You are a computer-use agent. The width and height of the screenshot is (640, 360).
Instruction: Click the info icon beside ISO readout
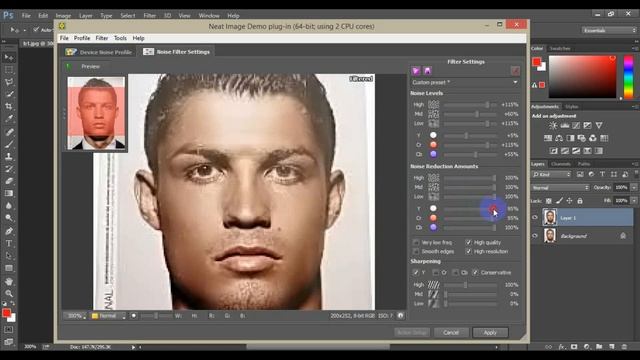click(400, 316)
